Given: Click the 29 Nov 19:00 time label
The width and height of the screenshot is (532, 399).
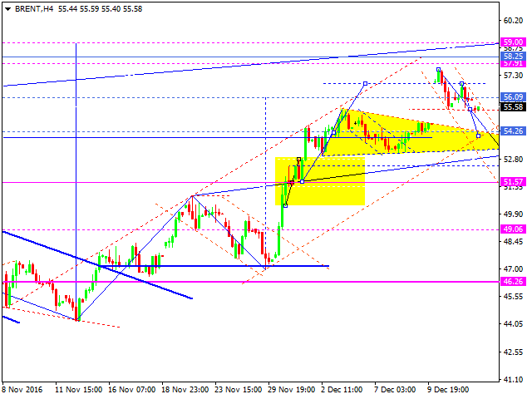Looking at the screenshot, I should pyautogui.click(x=292, y=390).
